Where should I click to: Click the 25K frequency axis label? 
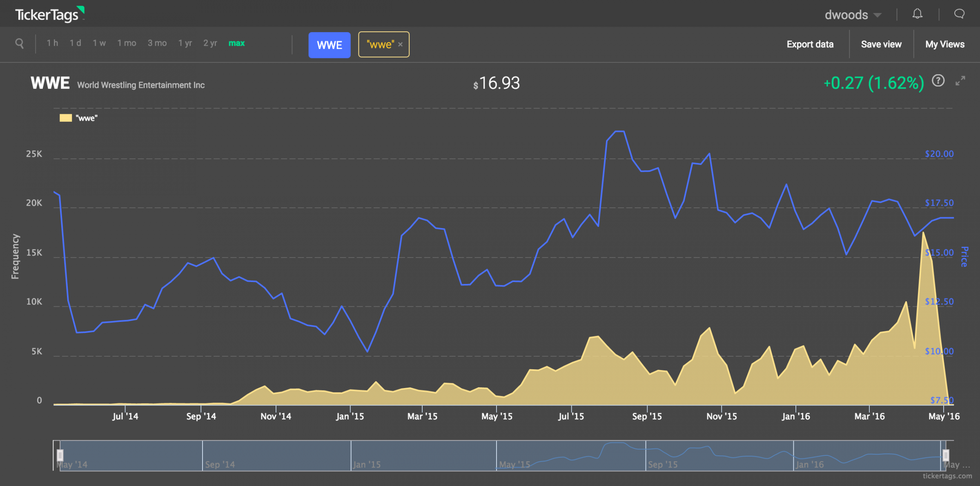point(34,154)
